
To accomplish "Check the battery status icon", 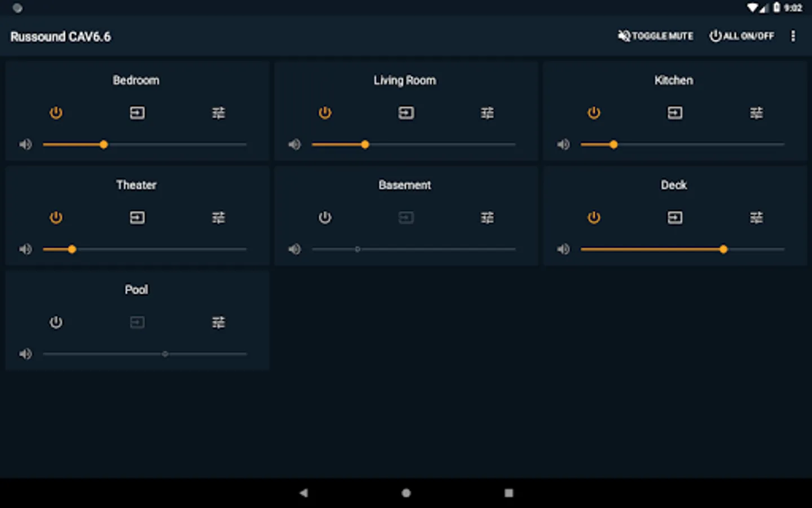I will pyautogui.click(x=776, y=7).
